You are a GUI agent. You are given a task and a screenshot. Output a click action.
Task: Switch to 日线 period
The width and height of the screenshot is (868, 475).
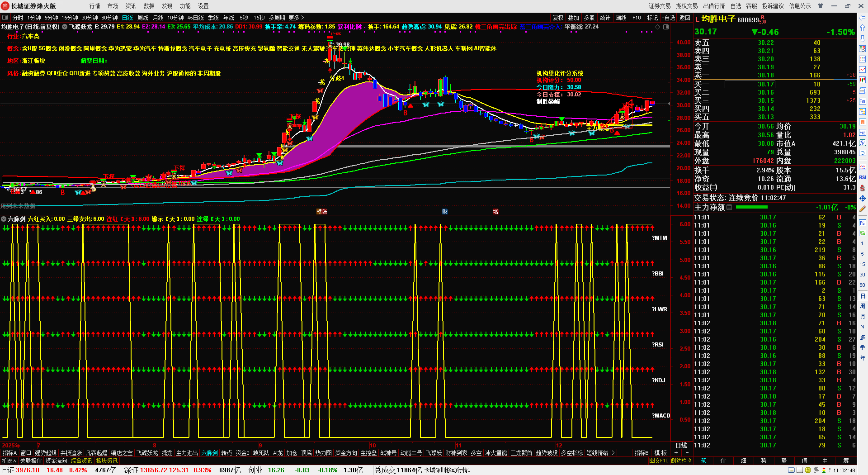[x=127, y=18]
